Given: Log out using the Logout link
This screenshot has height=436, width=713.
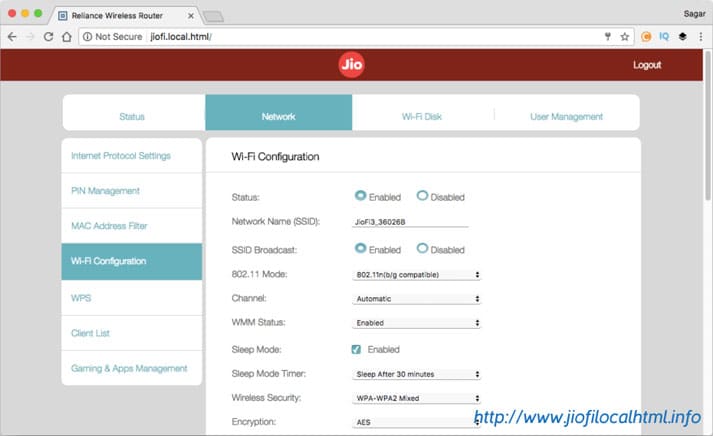Looking at the screenshot, I should (x=647, y=65).
